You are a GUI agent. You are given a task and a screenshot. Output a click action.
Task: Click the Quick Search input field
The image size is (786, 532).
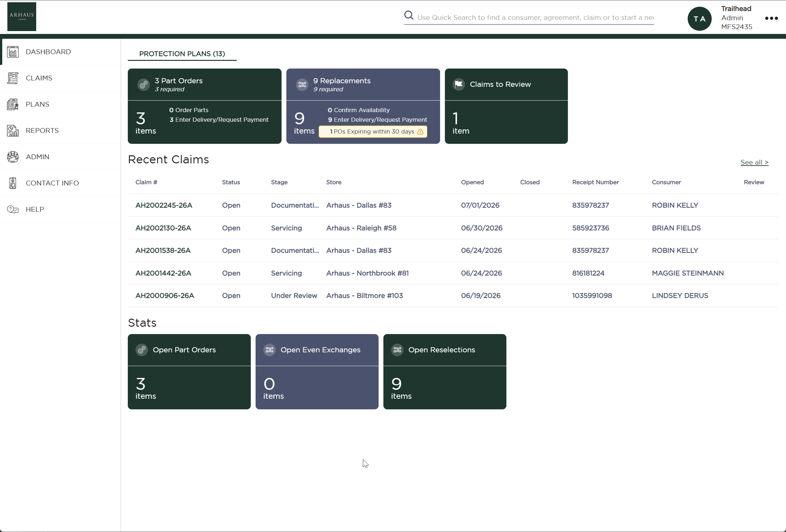[536, 18]
